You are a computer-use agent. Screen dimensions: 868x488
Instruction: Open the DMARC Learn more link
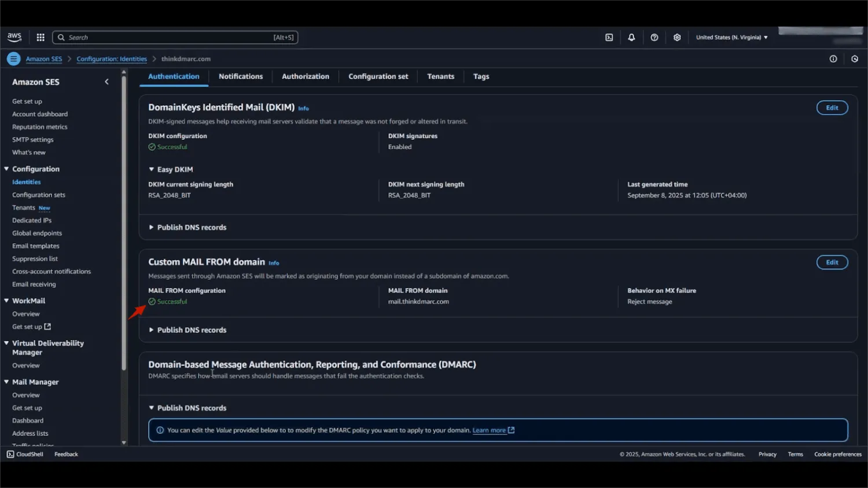coord(494,430)
